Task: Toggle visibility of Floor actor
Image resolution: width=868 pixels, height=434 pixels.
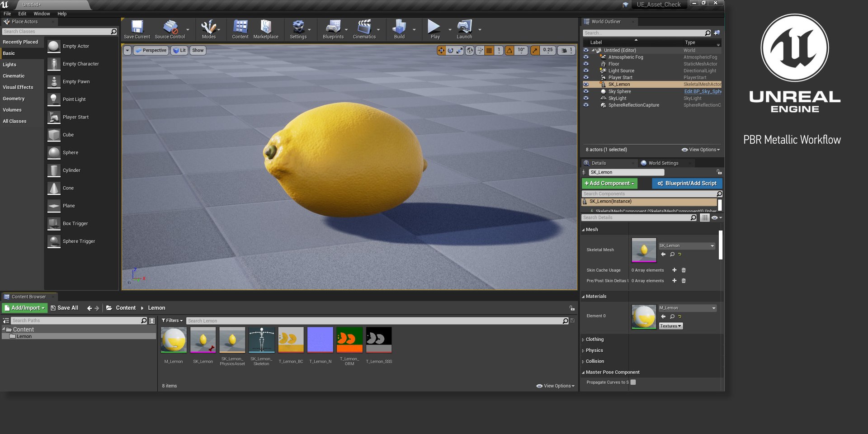Action: 586,64
